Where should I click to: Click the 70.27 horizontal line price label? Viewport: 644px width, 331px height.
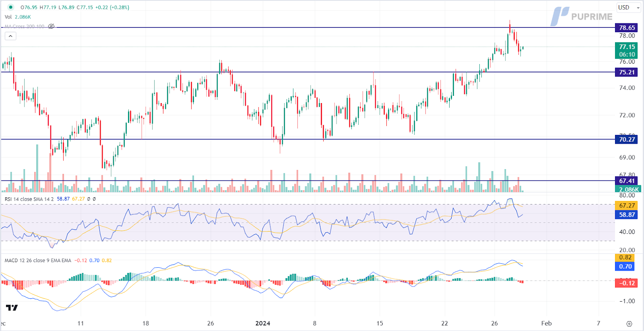click(627, 140)
